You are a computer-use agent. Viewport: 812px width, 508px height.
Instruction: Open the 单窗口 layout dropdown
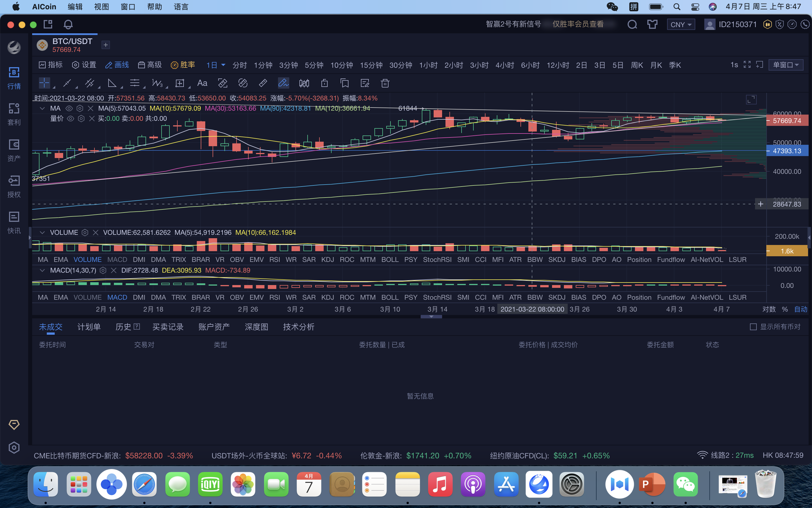tap(786, 65)
